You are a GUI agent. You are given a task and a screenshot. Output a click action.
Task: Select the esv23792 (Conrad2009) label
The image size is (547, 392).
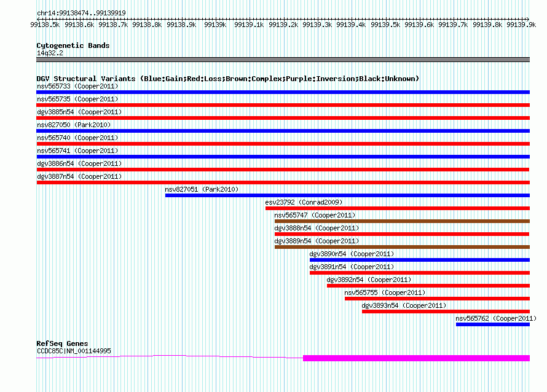coord(304,202)
